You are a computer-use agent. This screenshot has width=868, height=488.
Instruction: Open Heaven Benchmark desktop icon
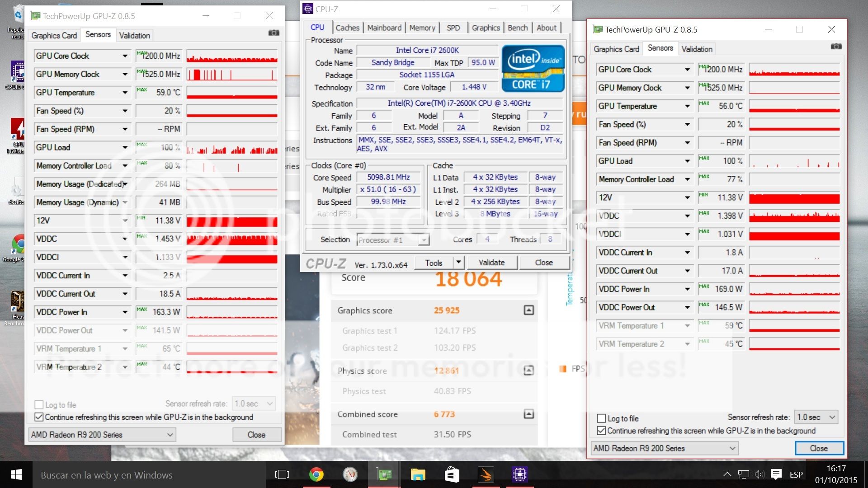(17, 308)
